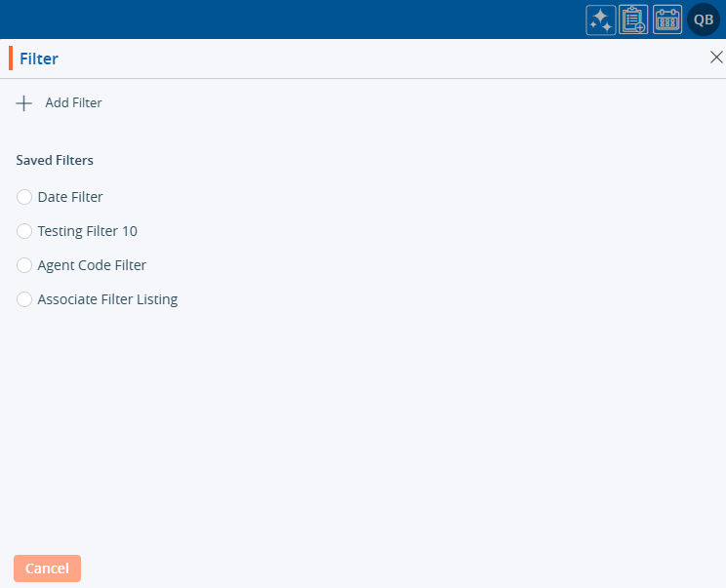This screenshot has width=726, height=588.
Task: Select the Date Filter radio button
Action: (24, 197)
